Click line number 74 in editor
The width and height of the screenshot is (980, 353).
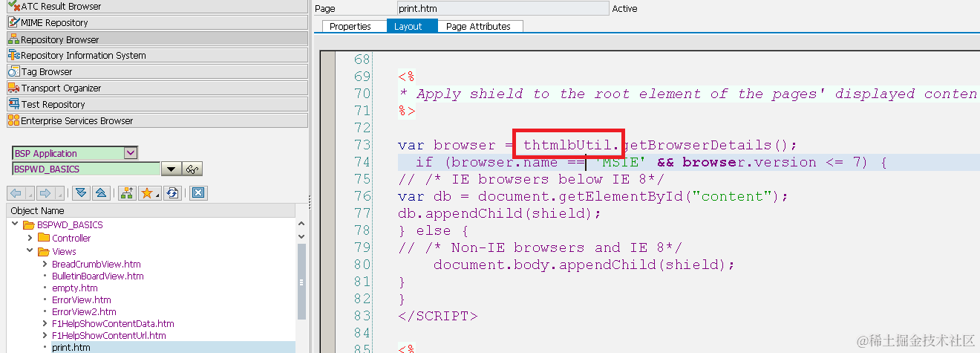point(362,162)
